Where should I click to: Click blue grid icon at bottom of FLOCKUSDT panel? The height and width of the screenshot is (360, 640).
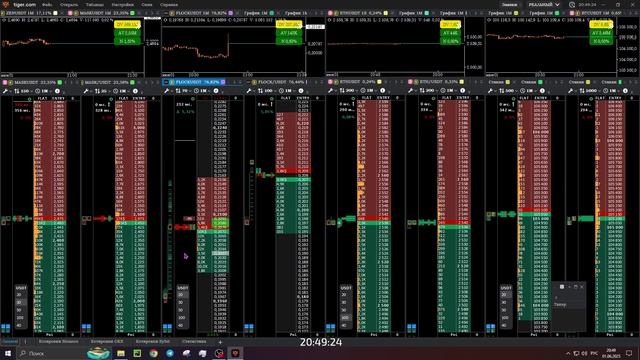167,327
